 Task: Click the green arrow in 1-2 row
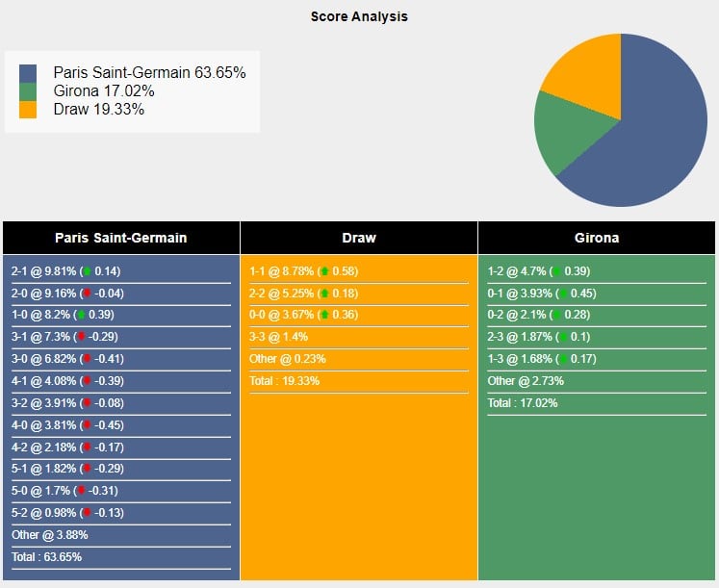coord(556,271)
